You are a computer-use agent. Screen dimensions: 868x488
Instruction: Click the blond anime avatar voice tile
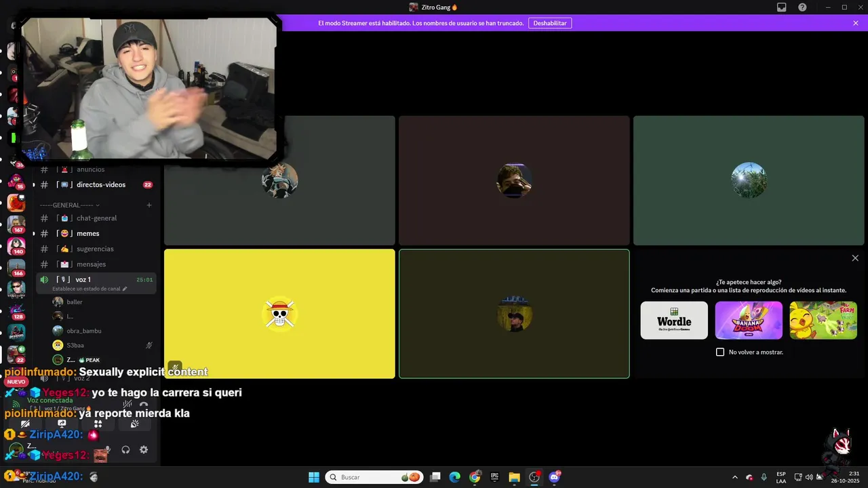[279, 180]
